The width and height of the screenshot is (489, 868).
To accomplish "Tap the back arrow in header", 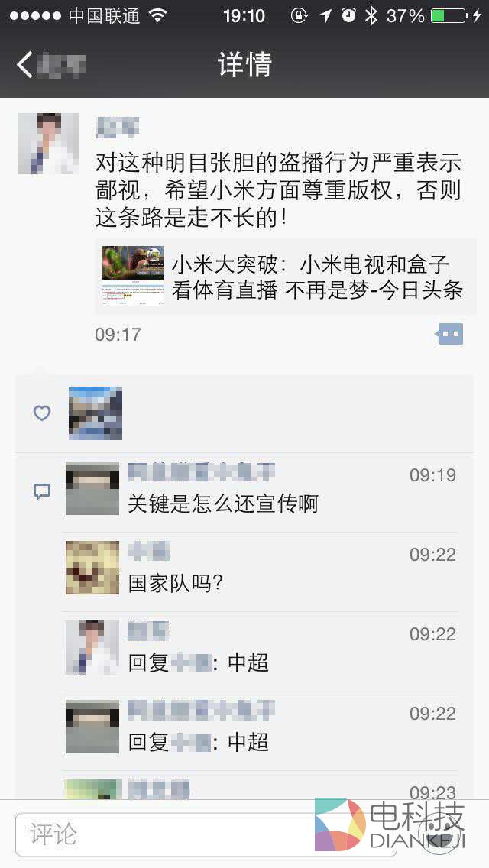I will [x=25, y=65].
